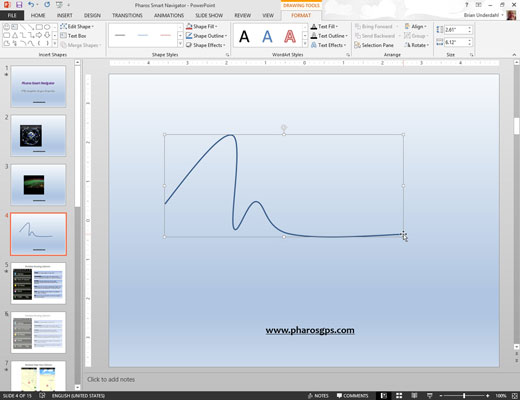Apply the black letter A WordArt style
520x400 pixels.
point(244,36)
